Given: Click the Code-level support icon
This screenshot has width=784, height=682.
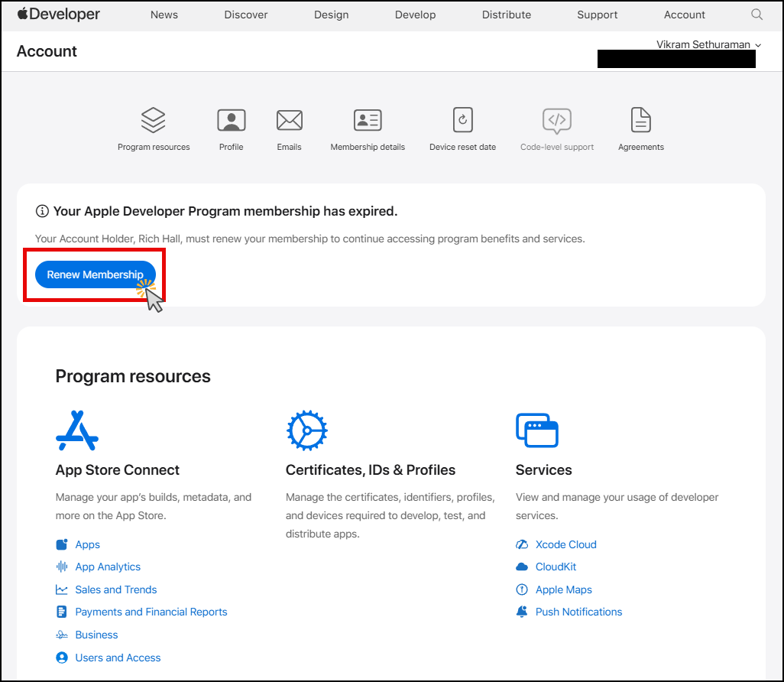Looking at the screenshot, I should (556, 120).
